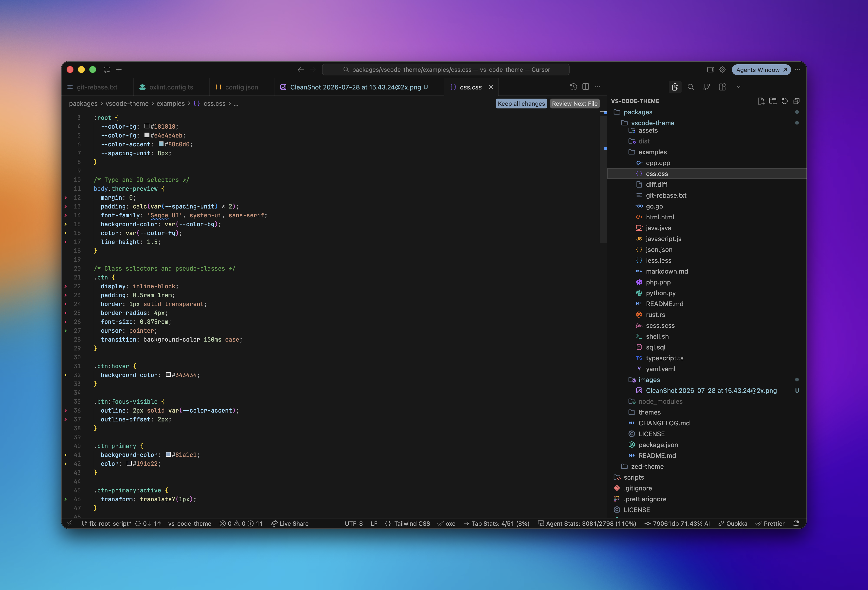This screenshot has width=868, height=590.
Task: Open the Source Control branch icon
Action: (706, 87)
